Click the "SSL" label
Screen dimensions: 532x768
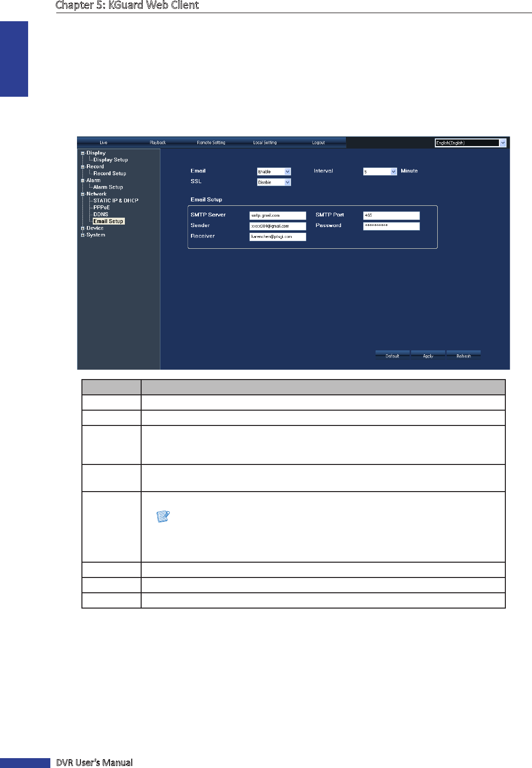196,182
